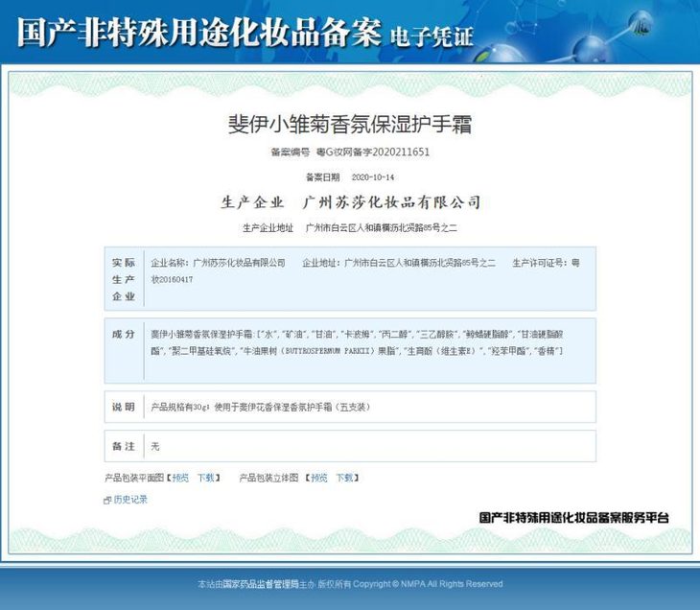Click 下载 link for 产品包装立体图

[344, 478]
